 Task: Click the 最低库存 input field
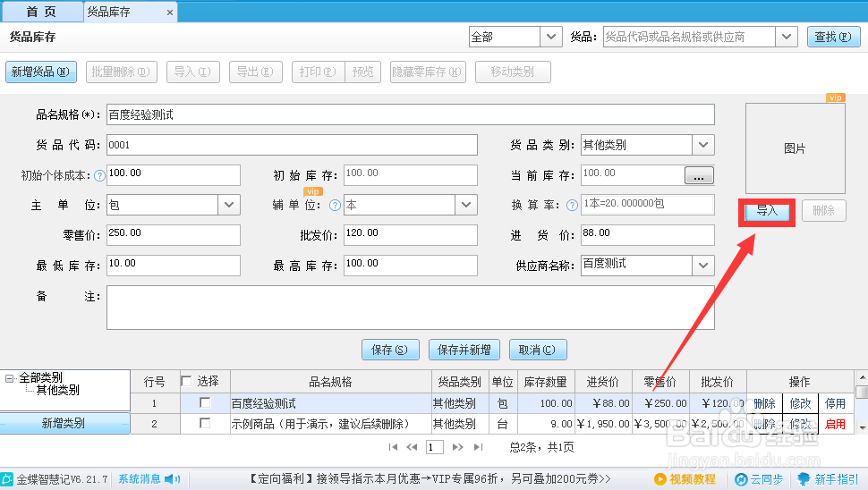(x=174, y=266)
